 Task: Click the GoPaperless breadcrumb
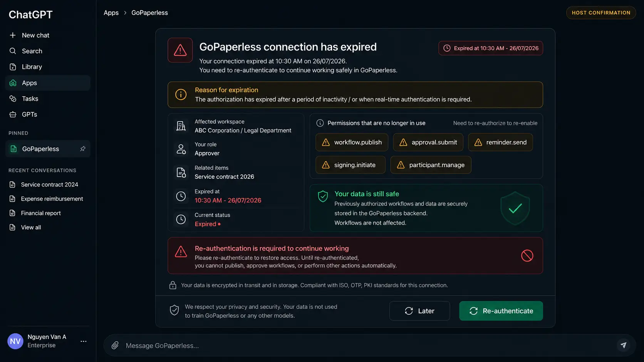149,13
